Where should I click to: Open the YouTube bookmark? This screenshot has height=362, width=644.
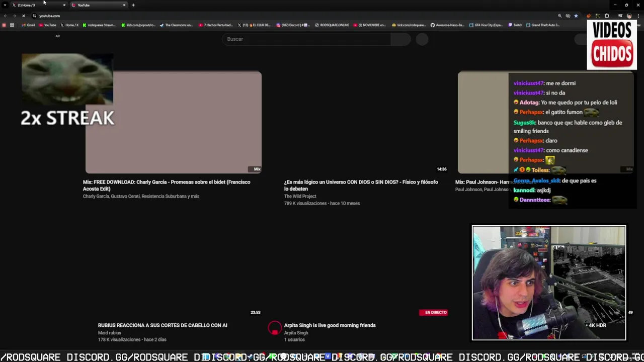pos(47,25)
